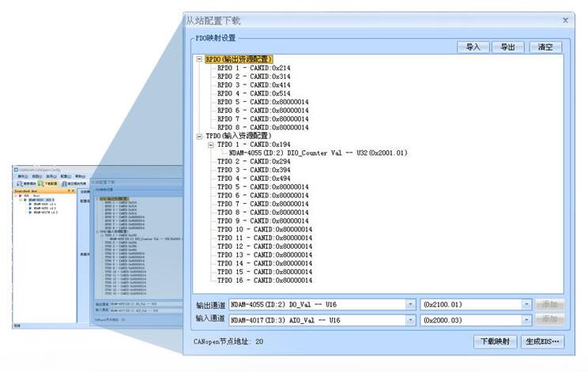Collapse the TPDO 1 CANID:0x194 node
This screenshot has width=588, height=372.
[210, 145]
